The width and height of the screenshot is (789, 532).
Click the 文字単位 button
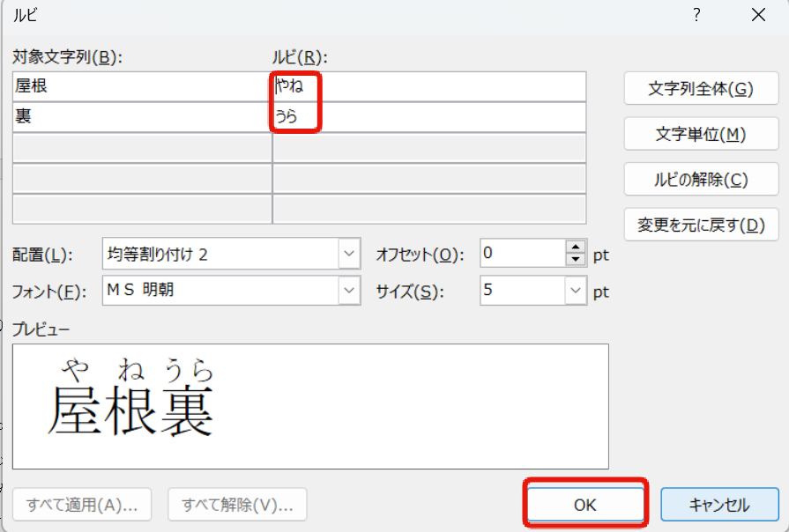[x=701, y=134]
